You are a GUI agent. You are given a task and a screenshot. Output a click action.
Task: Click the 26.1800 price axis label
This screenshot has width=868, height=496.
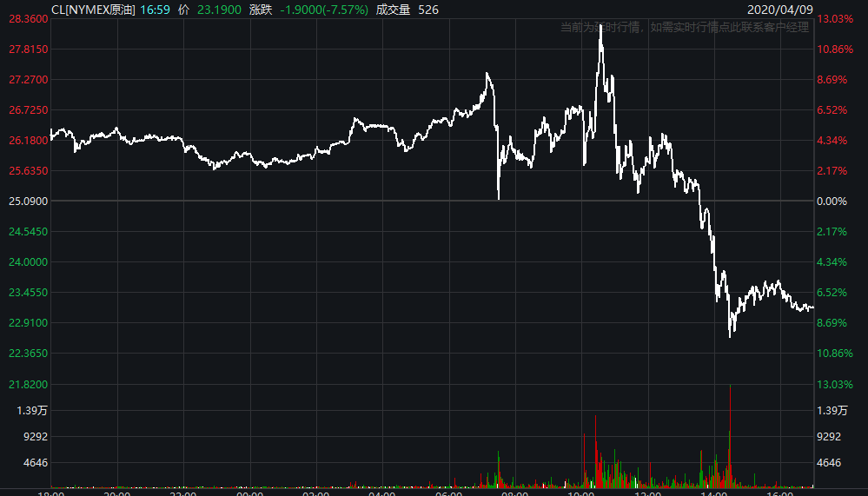click(x=28, y=141)
